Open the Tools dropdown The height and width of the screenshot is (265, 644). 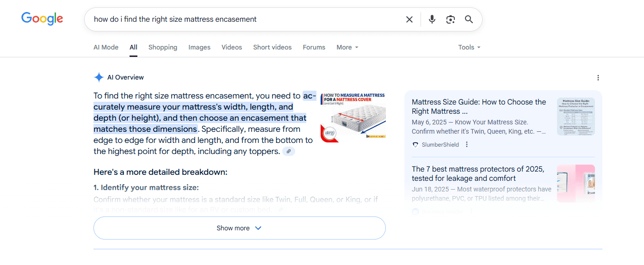[x=469, y=47]
